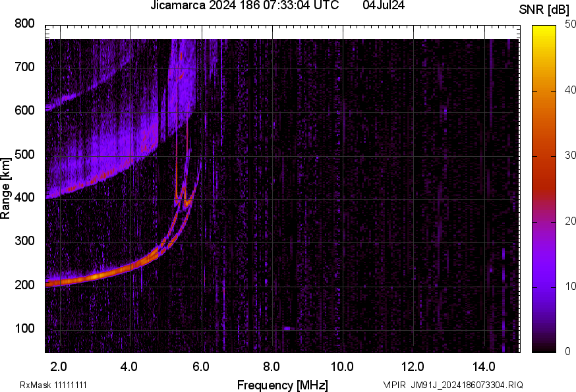The height and width of the screenshot is (392, 576).
Task: Click the "Frequency [MHz]" axis label
Action: [283, 385]
